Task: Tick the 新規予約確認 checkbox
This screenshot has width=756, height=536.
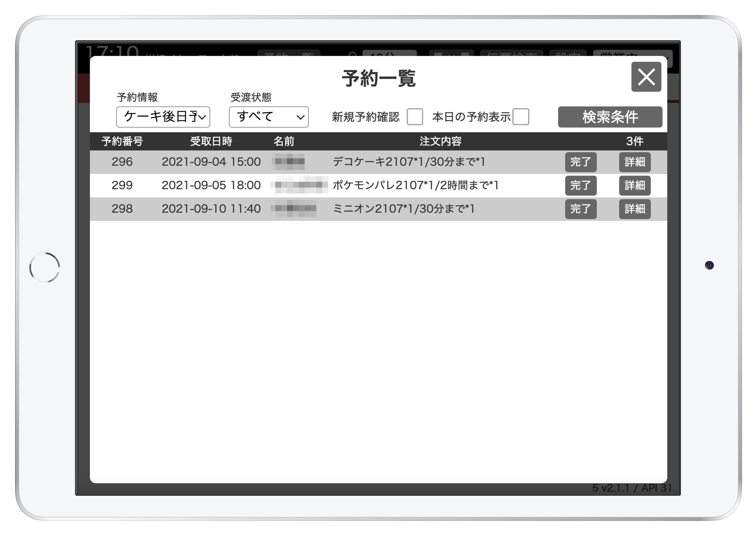Action: [415, 116]
